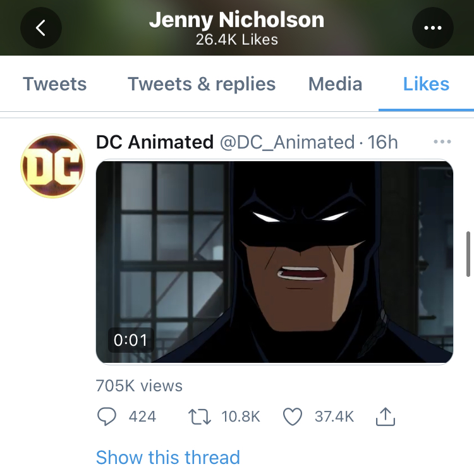The width and height of the screenshot is (474, 476).
Task: Switch to the Tweets tab
Action: point(55,84)
